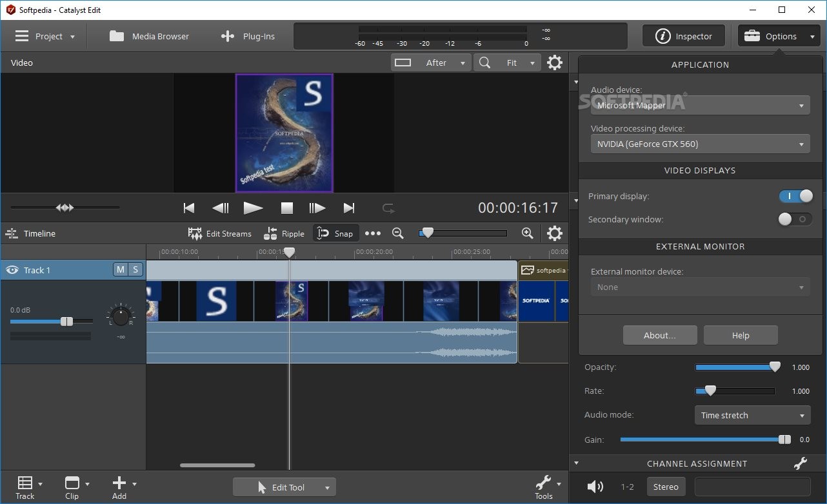Open the Tools menu

pyautogui.click(x=547, y=487)
